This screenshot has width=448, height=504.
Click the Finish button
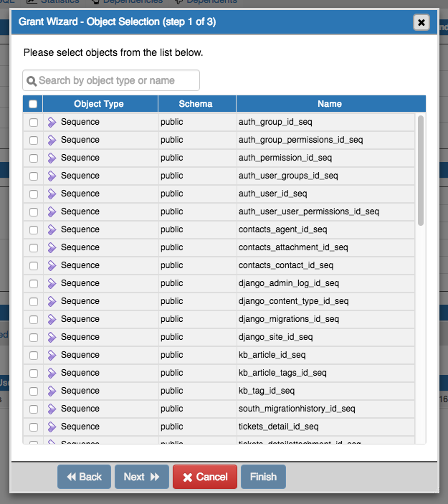[263, 477]
